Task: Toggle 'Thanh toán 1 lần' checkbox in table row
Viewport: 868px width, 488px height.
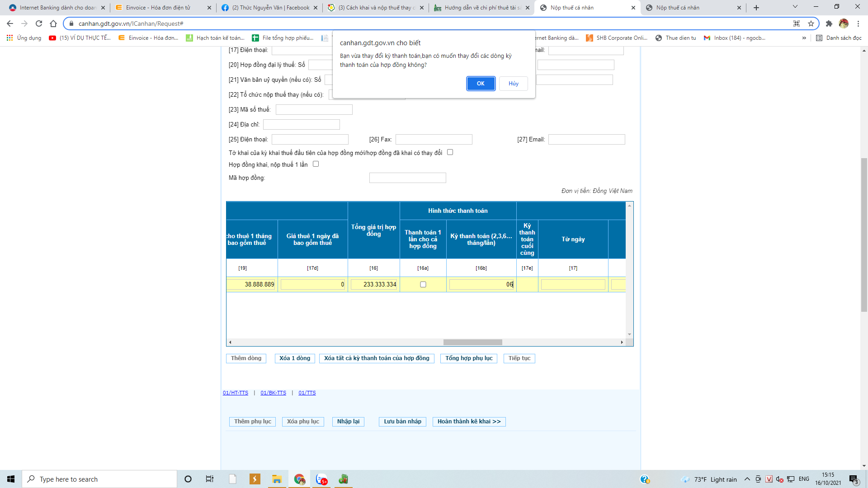Action: [x=423, y=285]
